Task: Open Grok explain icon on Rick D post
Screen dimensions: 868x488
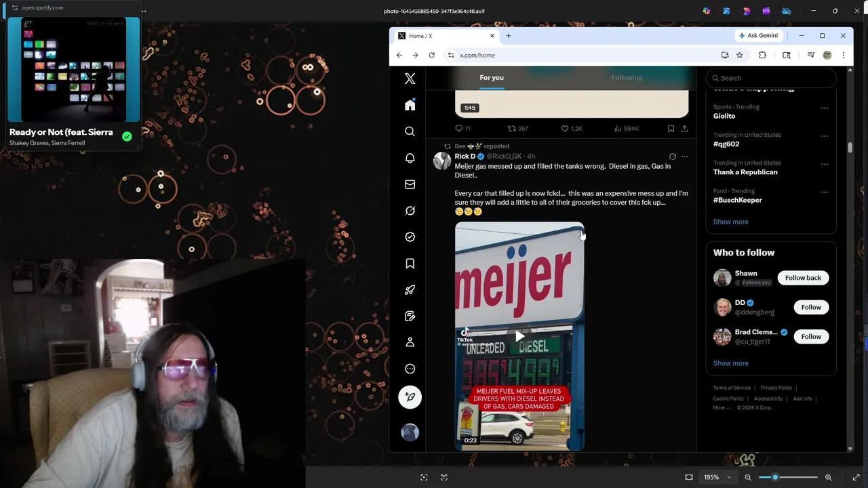Action: click(x=672, y=157)
